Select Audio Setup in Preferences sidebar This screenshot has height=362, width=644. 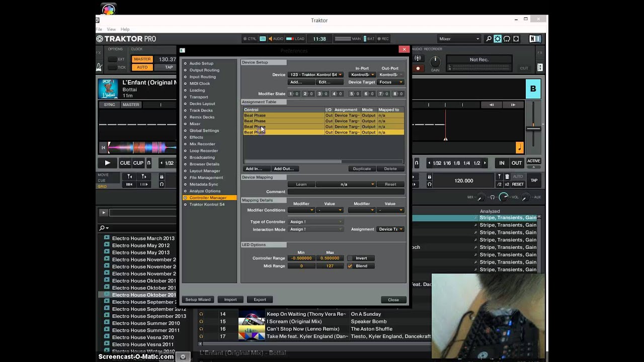(x=201, y=63)
